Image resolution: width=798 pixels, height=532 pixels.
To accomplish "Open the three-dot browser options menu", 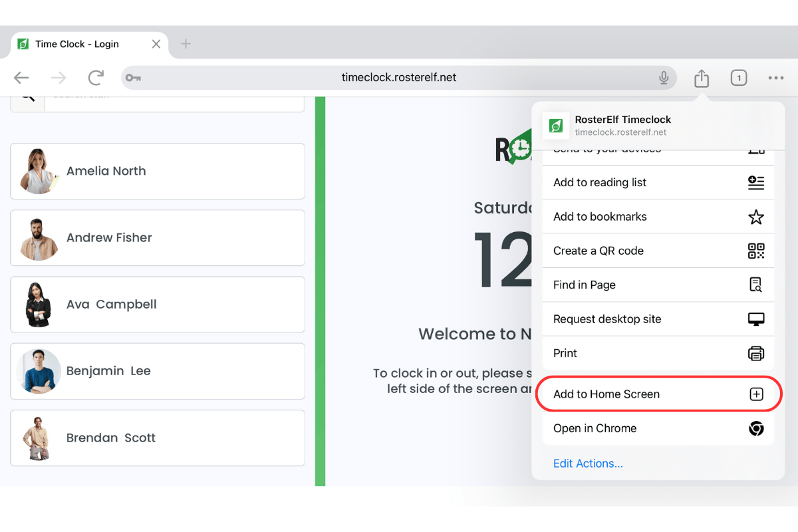I will coord(775,78).
